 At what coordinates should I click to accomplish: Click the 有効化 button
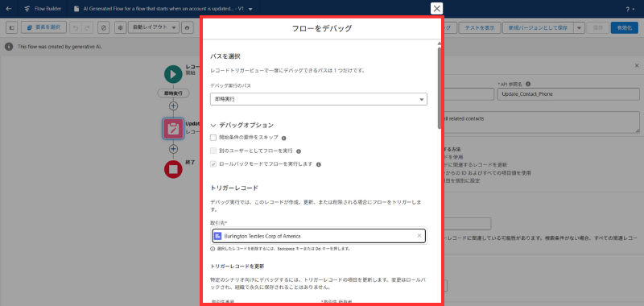(x=624, y=27)
